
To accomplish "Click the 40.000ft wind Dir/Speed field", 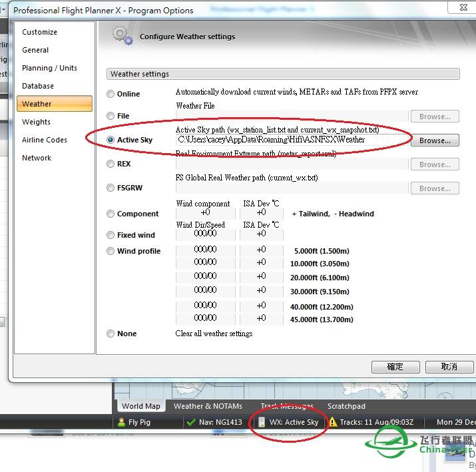I will [206, 306].
